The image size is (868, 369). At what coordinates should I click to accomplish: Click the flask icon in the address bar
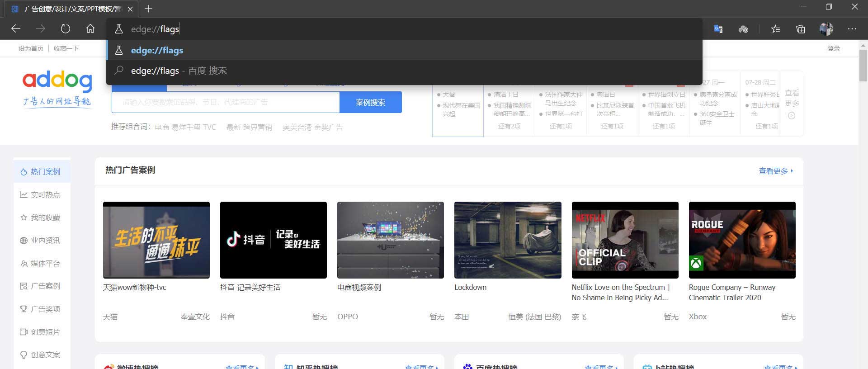click(x=118, y=29)
